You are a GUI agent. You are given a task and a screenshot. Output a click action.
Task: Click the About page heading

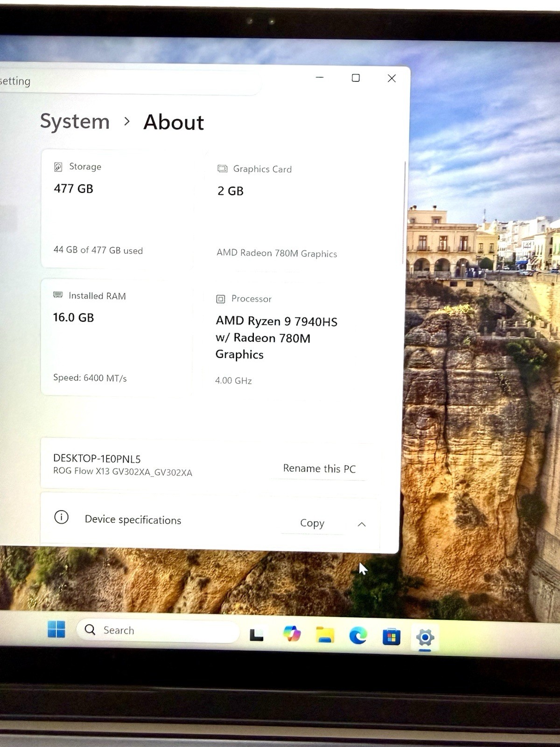click(x=174, y=122)
